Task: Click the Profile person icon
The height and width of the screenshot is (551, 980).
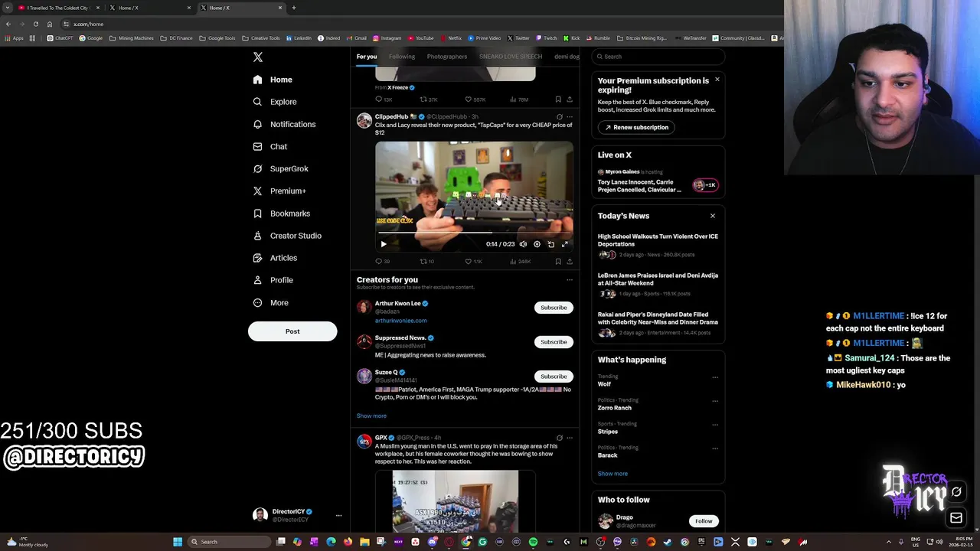Action: click(x=257, y=280)
